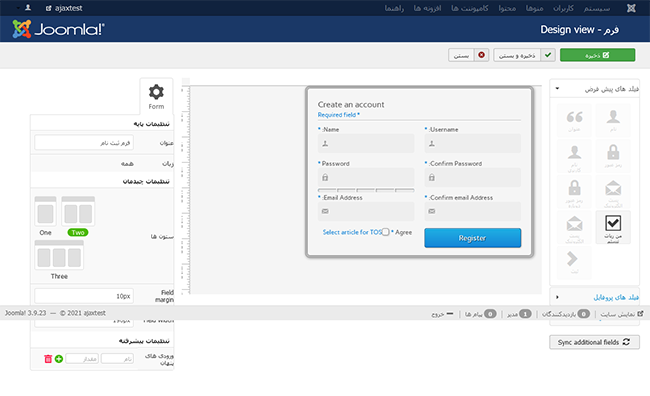Image resolution: width=650 pixels, height=396 pixels.
Task: Open the ajaxtest site link
Action: [x=64, y=8]
